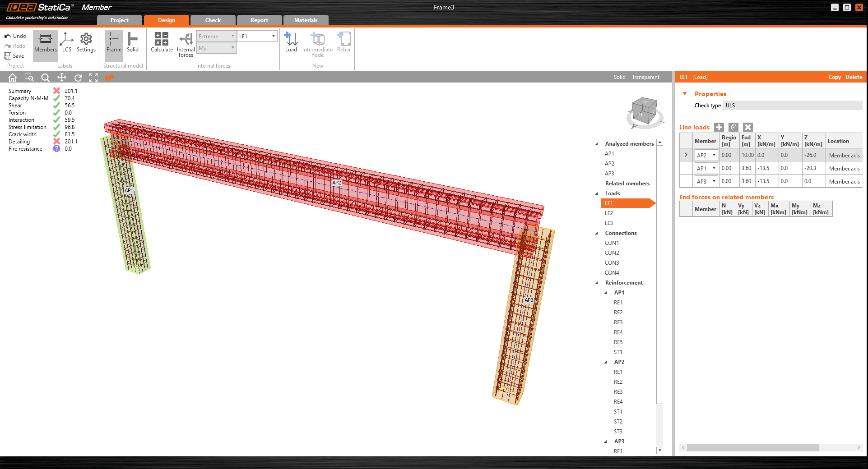This screenshot has width=868, height=469.
Task: Click the Detailing failed check icon
Action: pyautogui.click(x=56, y=142)
